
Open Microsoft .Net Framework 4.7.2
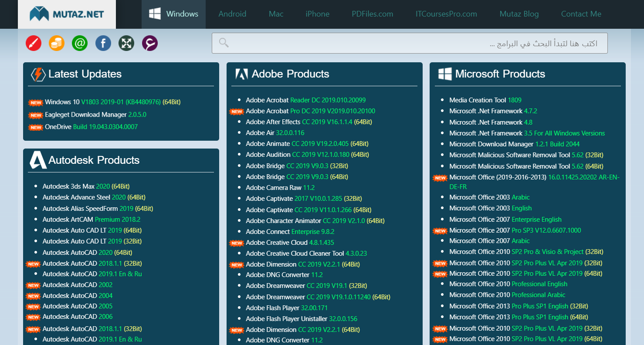click(493, 111)
